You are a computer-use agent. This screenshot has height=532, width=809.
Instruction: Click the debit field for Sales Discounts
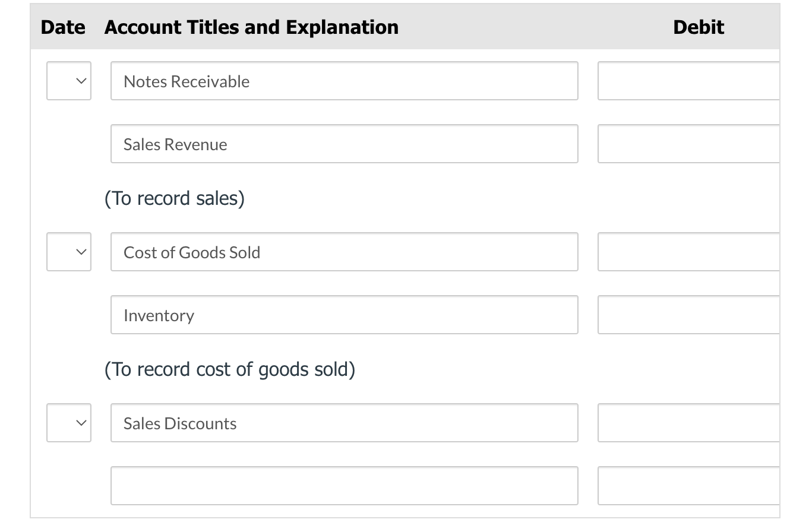point(688,423)
